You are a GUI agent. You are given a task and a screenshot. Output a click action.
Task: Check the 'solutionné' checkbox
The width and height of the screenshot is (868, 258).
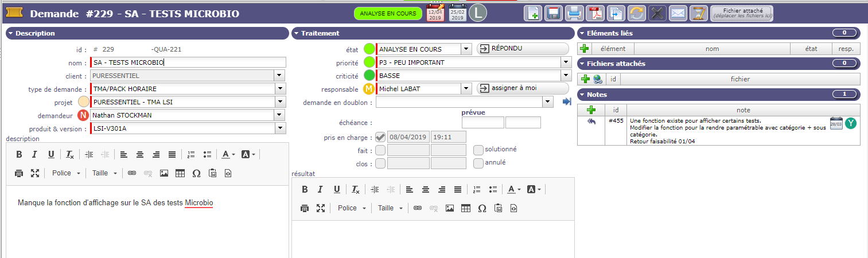478,150
